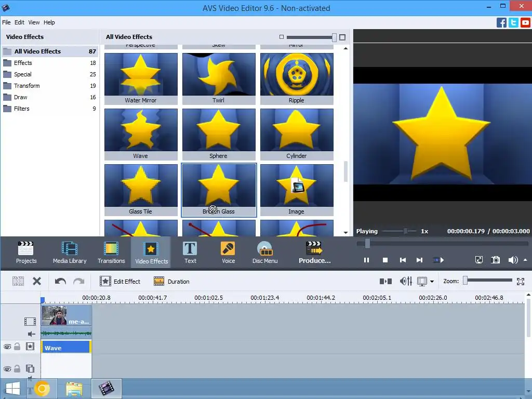The height and width of the screenshot is (399, 532).
Task: Open the Projects panel
Action: [26, 252]
